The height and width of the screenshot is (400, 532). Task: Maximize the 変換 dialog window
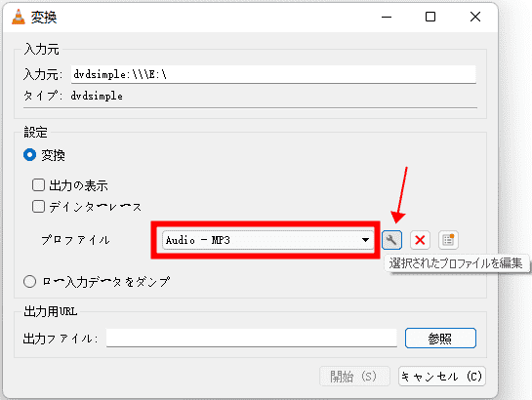click(x=430, y=17)
